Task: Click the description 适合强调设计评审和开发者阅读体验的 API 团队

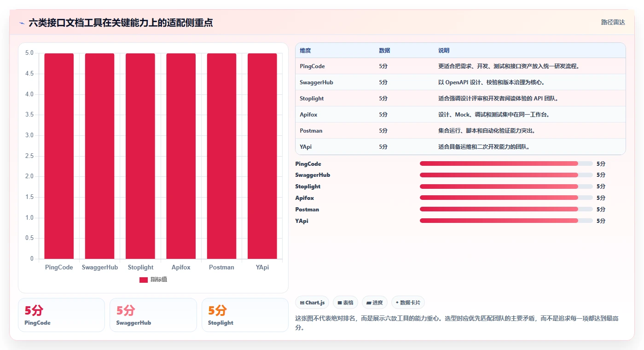Action: pos(498,99)
